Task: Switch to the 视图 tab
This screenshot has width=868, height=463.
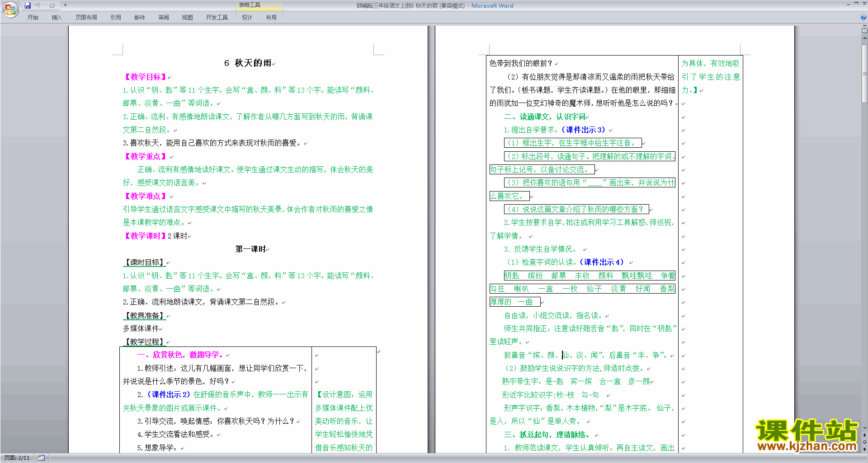Action: click(187, 17)
